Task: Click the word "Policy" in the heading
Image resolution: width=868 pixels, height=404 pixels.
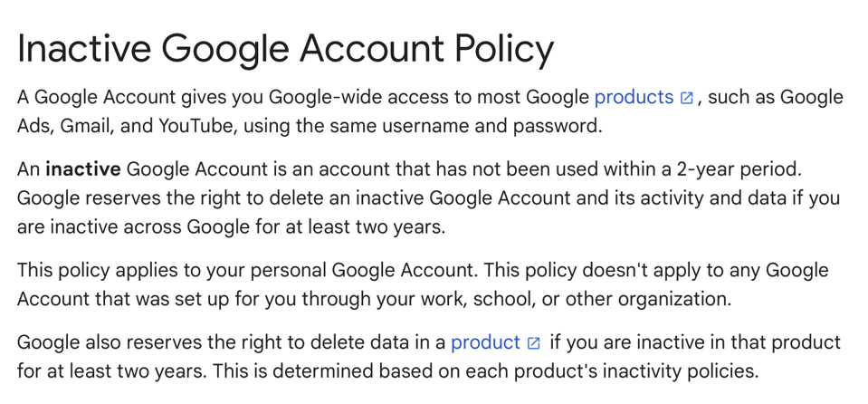Action: 504,50
